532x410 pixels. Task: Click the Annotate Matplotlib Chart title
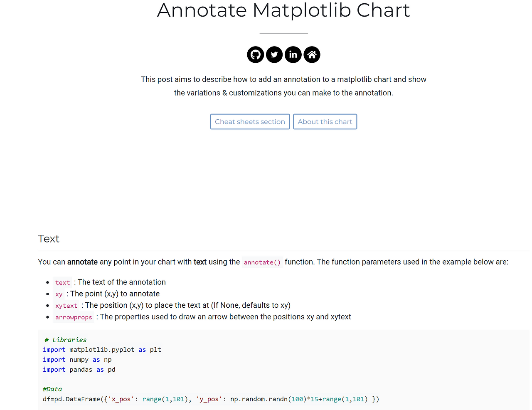coord(283,10)
